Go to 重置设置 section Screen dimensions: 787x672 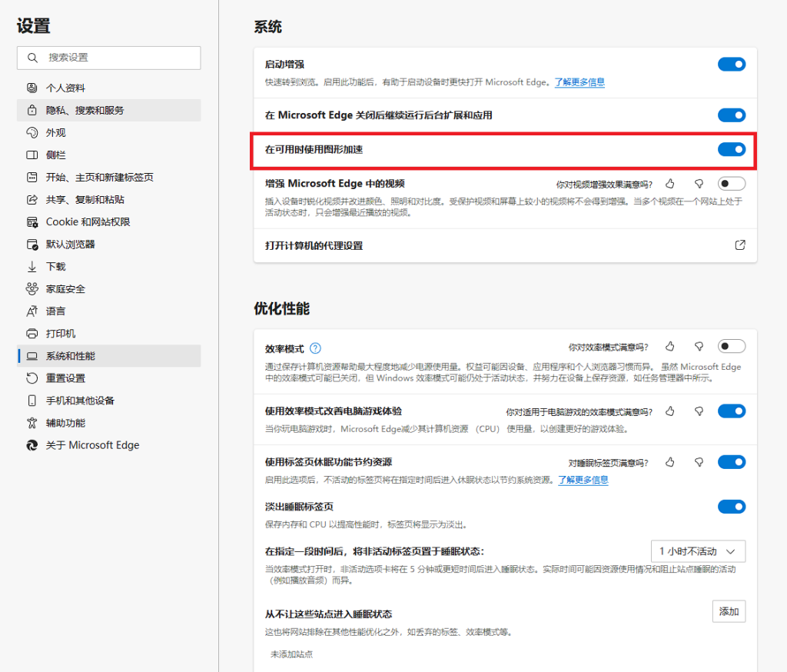click(65, 378)
